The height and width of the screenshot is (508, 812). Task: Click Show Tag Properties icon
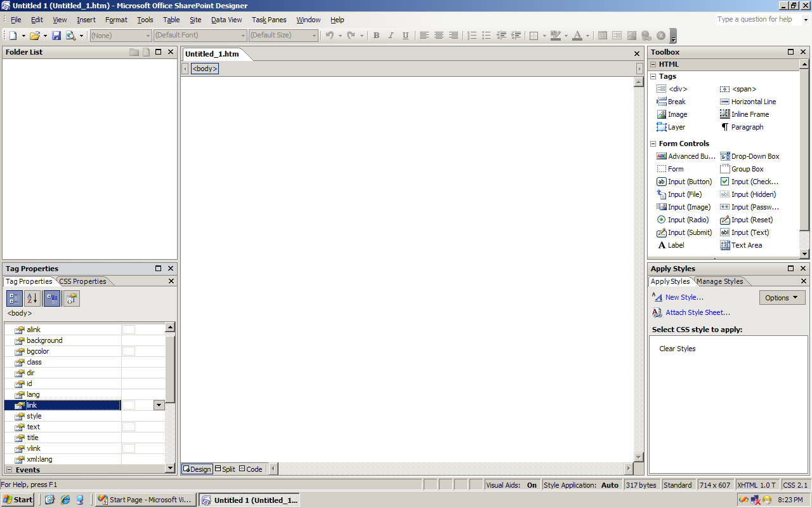tap(71, 298)
